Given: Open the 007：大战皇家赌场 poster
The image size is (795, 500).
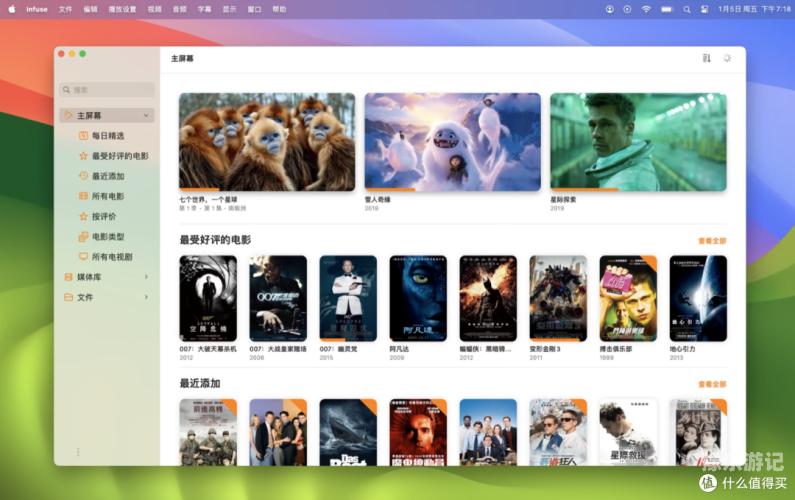Looking at the screenshot, I should pyautogui.click(x=278, y=298).
